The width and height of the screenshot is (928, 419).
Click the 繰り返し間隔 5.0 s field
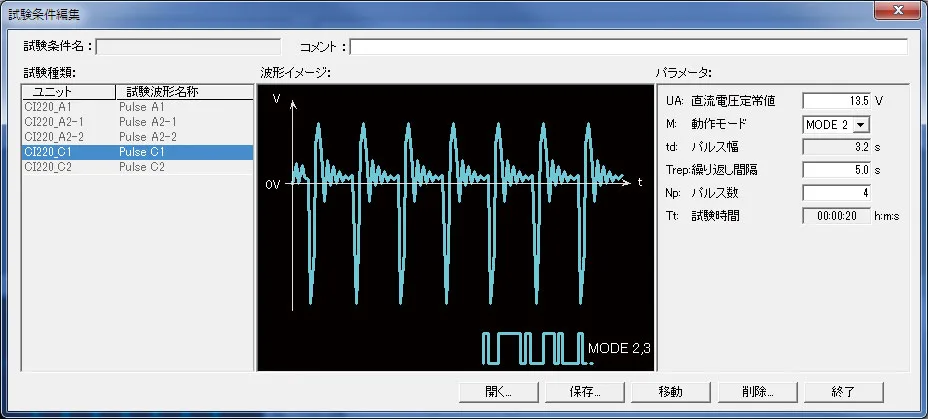coord(837,169)
